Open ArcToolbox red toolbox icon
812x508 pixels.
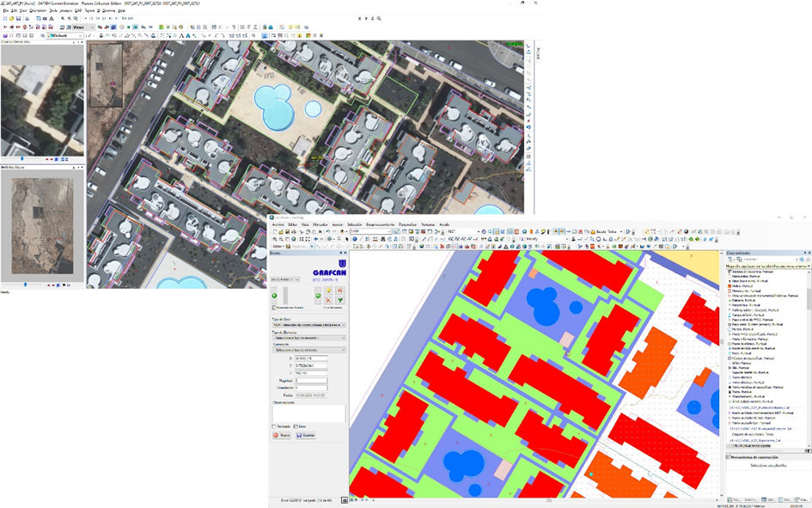[x=423, y=231]
